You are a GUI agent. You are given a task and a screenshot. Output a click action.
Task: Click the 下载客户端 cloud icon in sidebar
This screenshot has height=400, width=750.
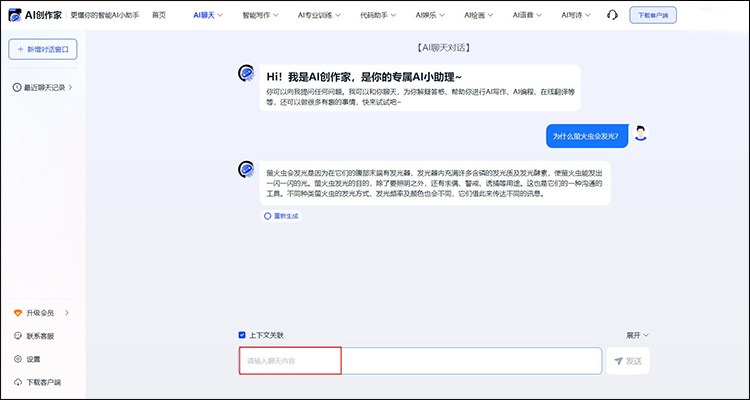[18, 382]
